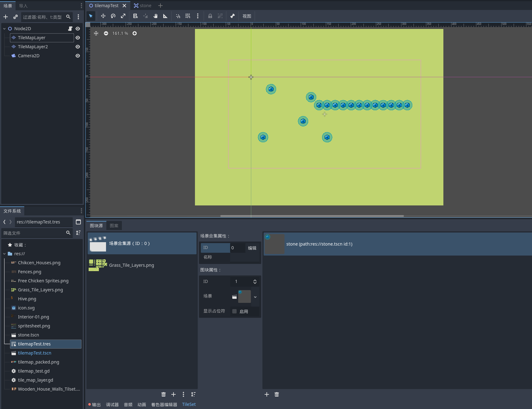
Task: Open the scene property dropdown arrow
Action: tap(255, 297)
